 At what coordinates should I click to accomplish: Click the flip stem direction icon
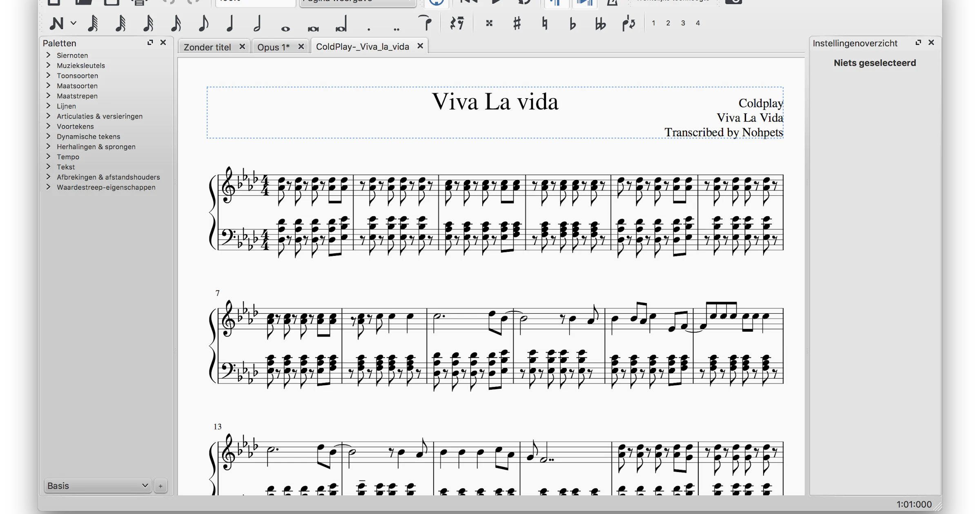pos(629,24)
